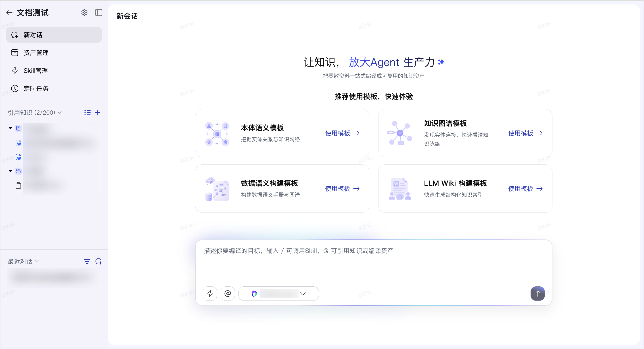Screen dimensions: 644x349
Task: Open 资产管理 from the sidebar
Action: tap(54, 53)
